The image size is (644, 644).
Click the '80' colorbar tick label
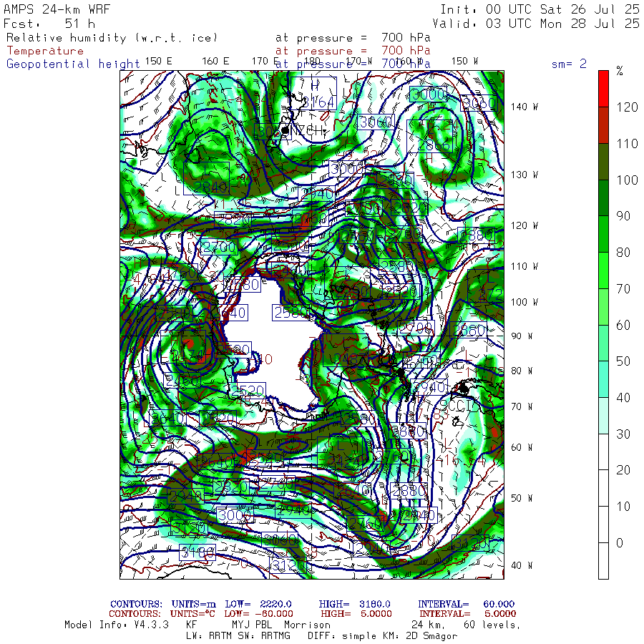(x=623, y=252)
